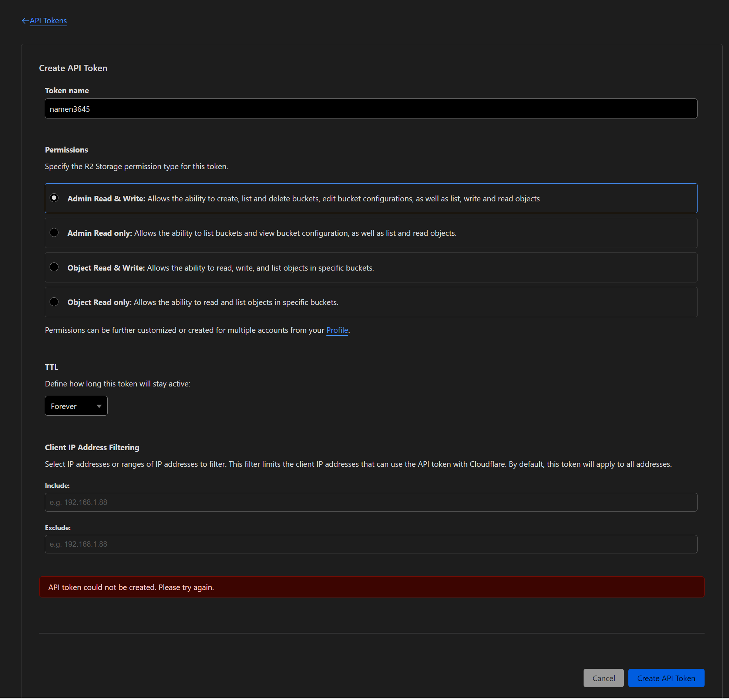Image resolution: width=729 pixels, height=700 pixels.
Task: Select the Admin Read only permission
Action: click(54, 232)
